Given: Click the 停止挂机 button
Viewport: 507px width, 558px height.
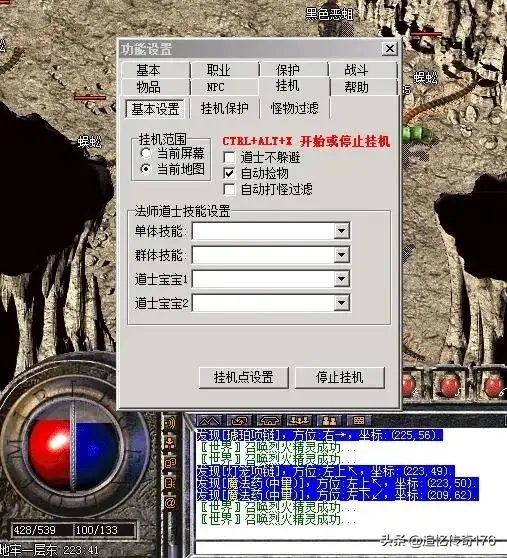Looking at the screenshot, I should pyautogui.click(x=340, y=377).
